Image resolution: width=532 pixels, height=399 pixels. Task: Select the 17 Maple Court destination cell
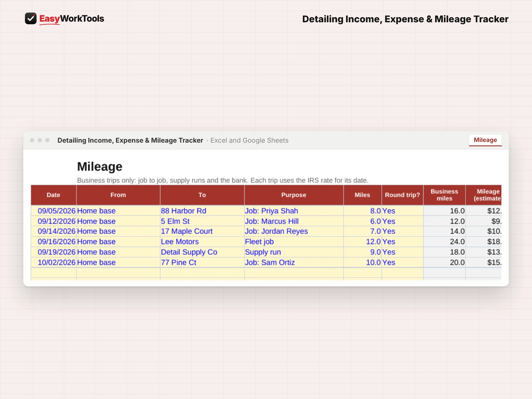202,231
